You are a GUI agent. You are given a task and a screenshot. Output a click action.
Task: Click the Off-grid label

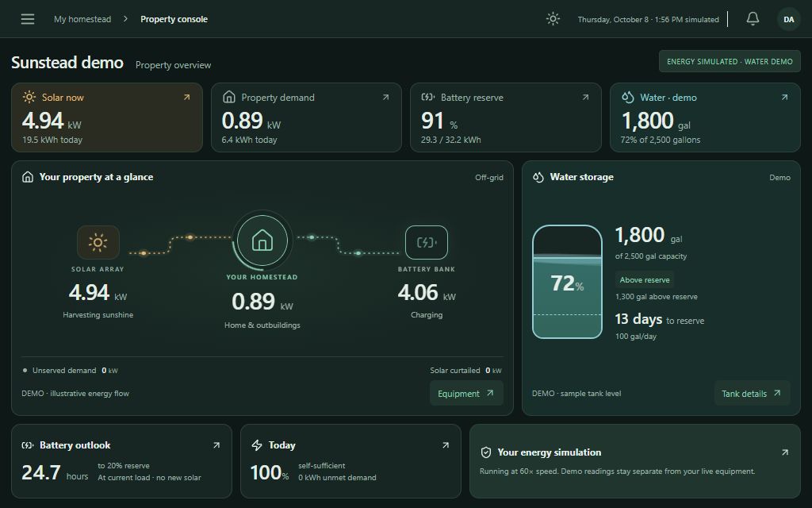click(488, 177)
